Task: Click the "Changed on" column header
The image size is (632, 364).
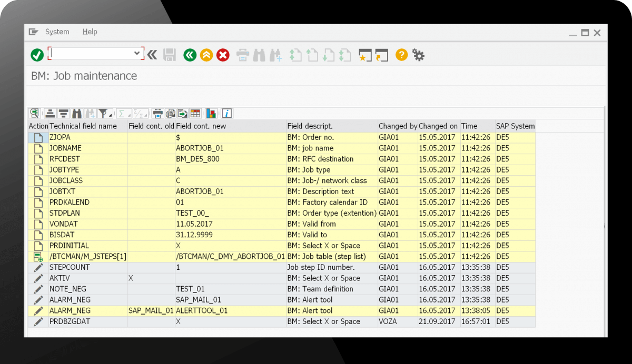Action: (438, 126)
